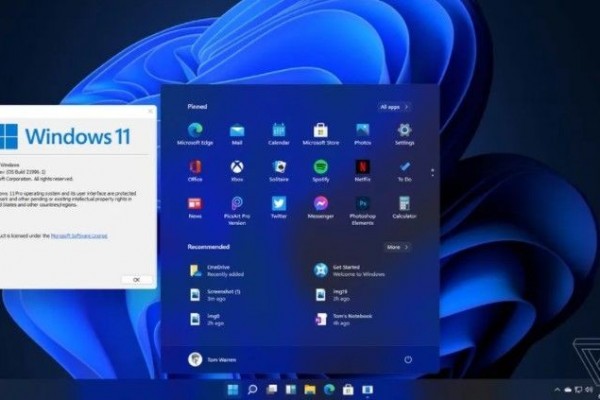Launch the Mail app
This screenshot has width=600, height=400.
(x=237, y=134)
